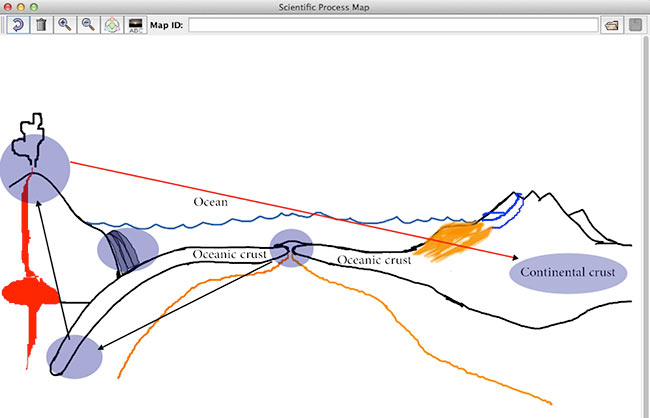Click the trash can delete icon
The image size is (650, 418).
[41, 25]
